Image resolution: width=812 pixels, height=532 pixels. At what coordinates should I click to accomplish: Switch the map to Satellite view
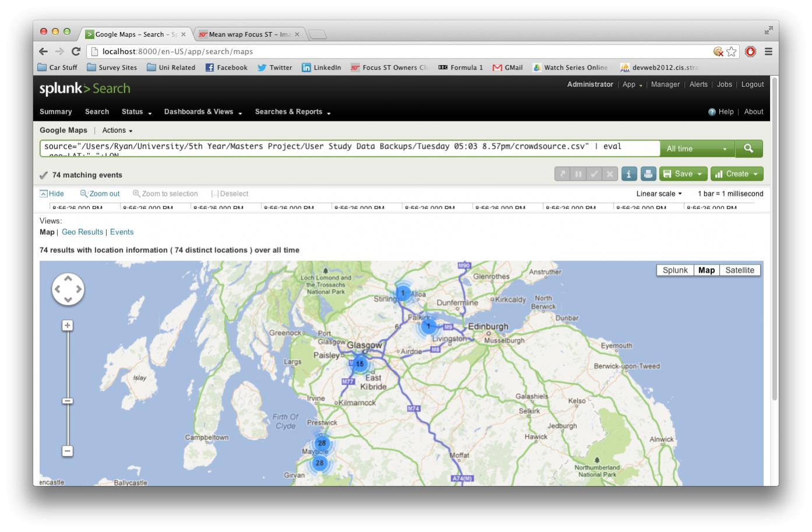click(739, 270)
